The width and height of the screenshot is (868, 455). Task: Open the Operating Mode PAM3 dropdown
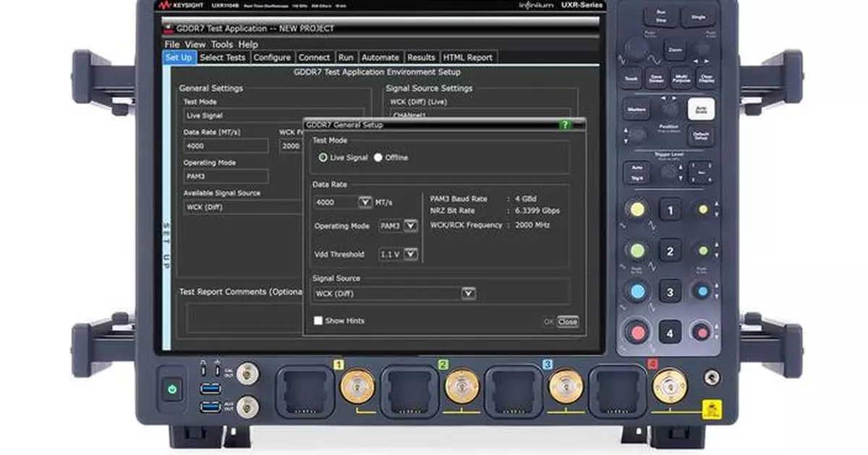click(409, 226)
